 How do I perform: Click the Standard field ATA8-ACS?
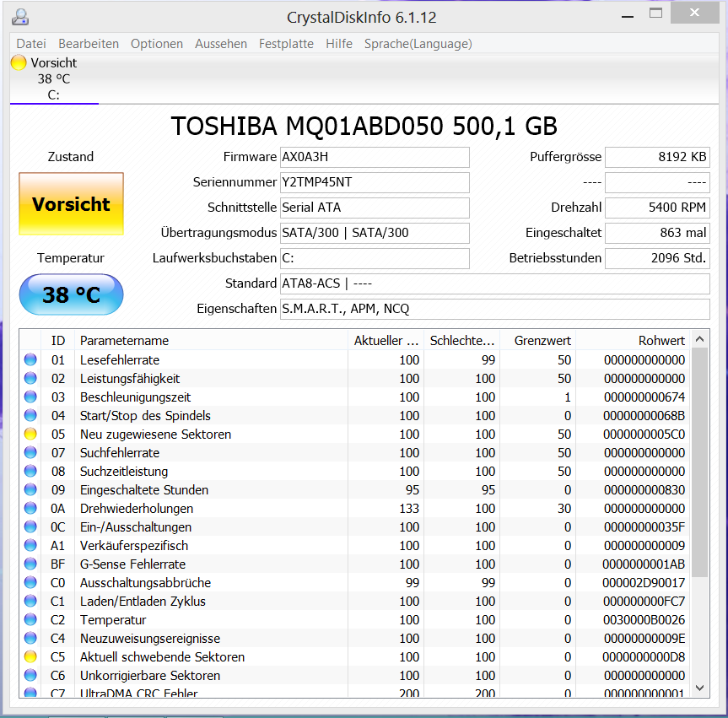(495, 283)
